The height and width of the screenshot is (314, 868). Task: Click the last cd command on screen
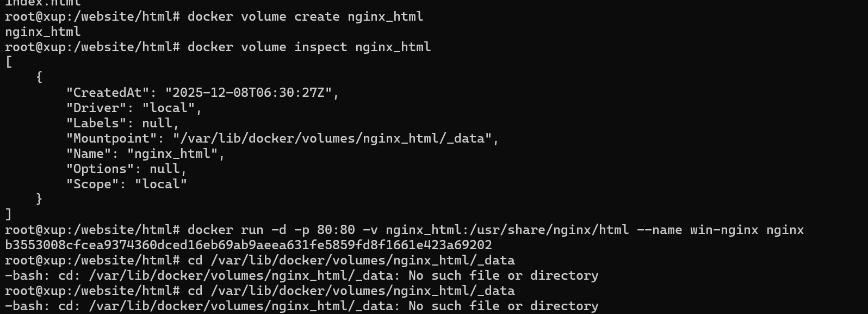point(351,291)
